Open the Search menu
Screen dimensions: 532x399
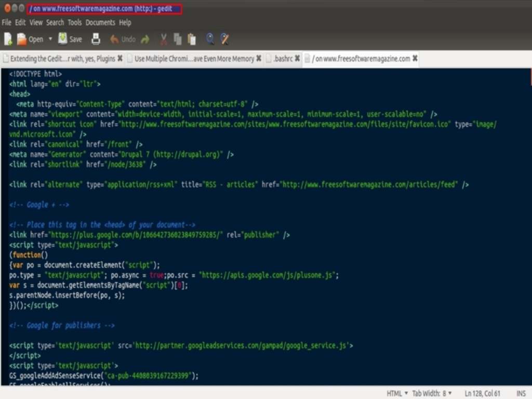(x=55, y=22)
